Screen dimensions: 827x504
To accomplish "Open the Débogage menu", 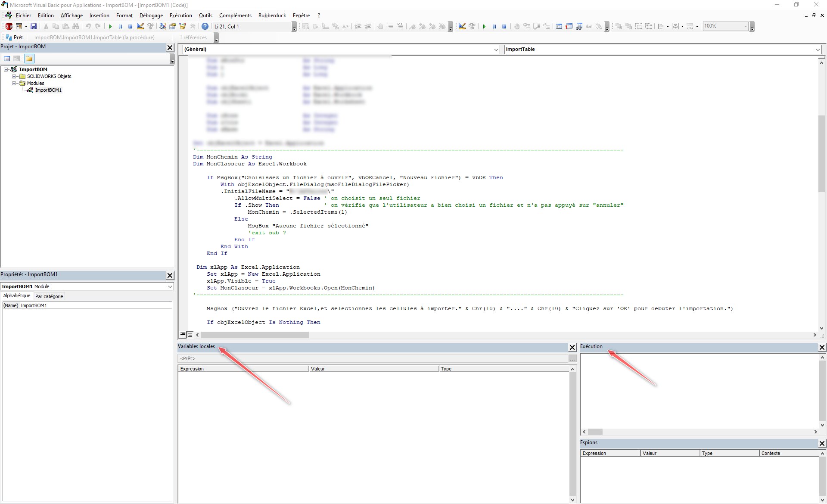I will (x=151, y=16).
